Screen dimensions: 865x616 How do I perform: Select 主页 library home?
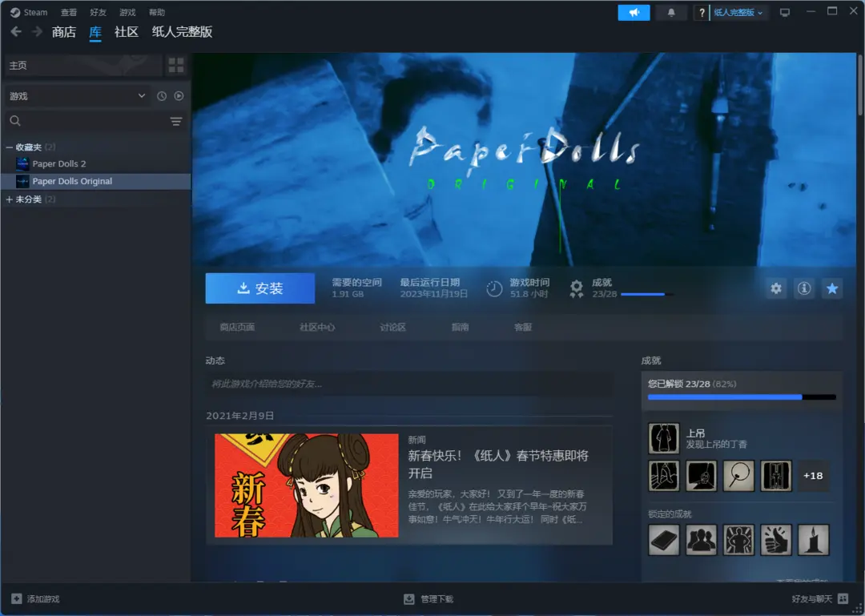(x=83, y=65)
